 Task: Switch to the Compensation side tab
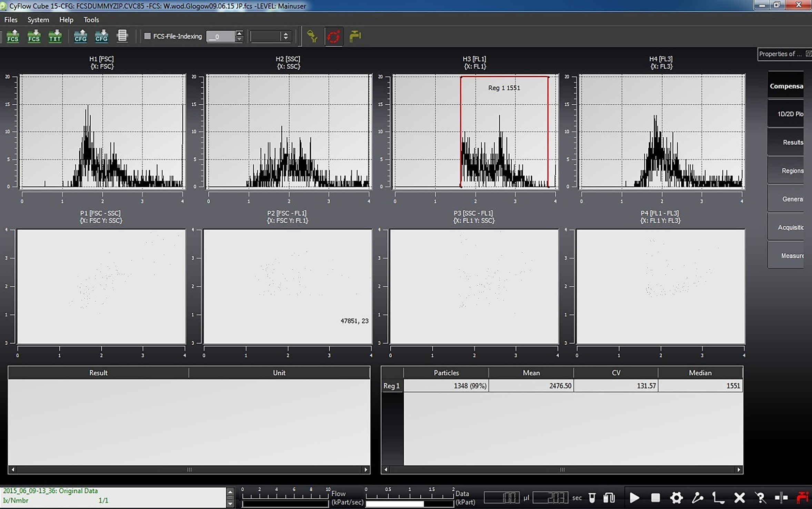tap(786, 86)
